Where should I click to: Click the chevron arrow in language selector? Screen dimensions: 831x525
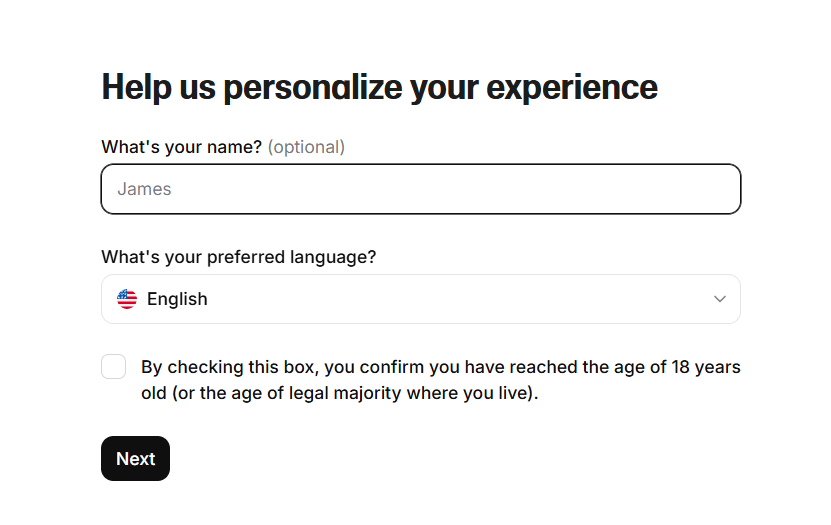tap(719, 299)
